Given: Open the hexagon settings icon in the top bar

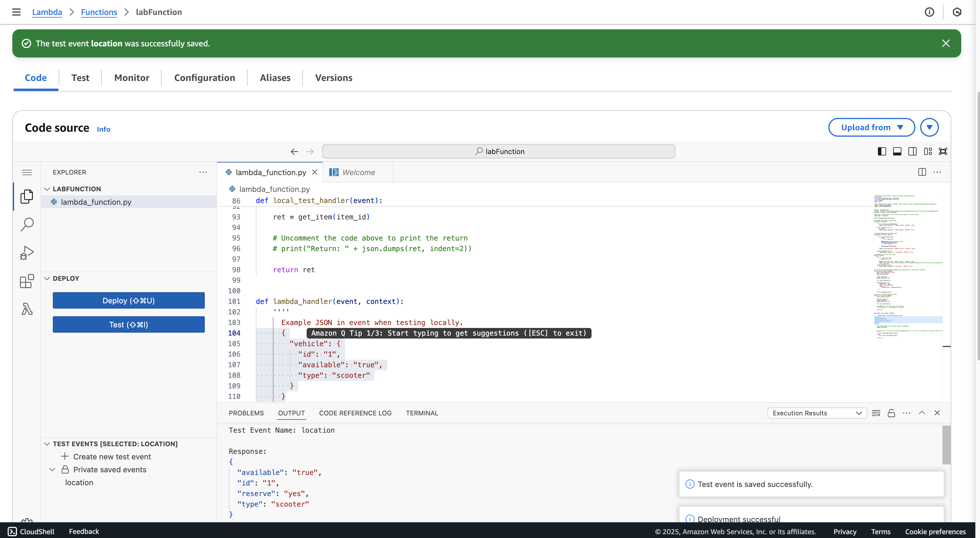Looking at the screenshot, I should click(957, 12).
